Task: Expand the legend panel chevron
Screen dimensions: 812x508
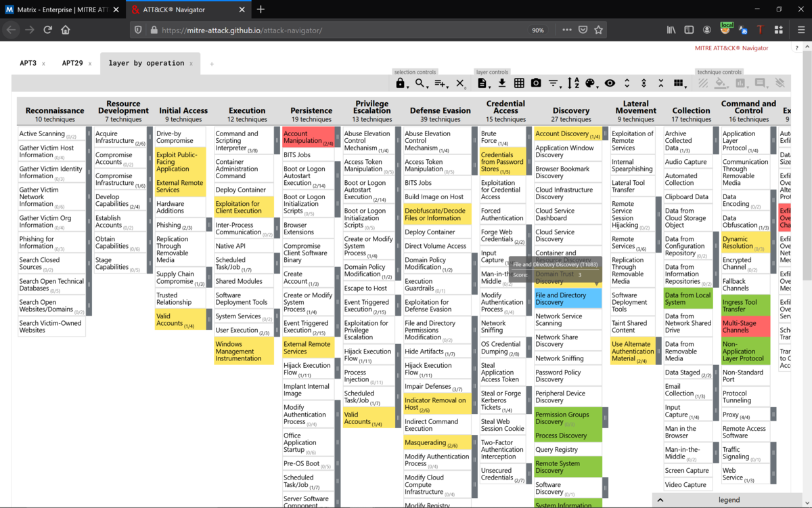Action: (x=660, y=500)
